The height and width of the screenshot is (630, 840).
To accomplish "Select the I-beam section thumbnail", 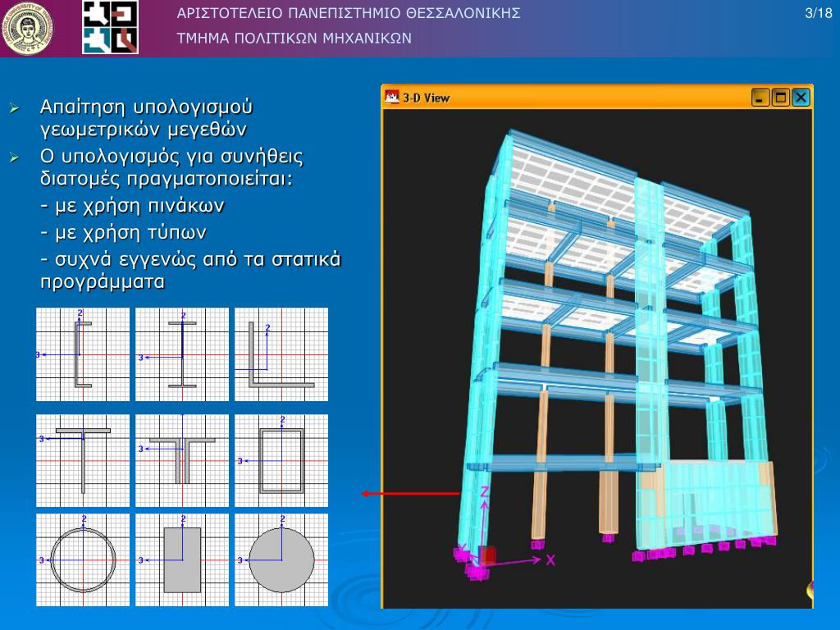I will coord(181,354).
